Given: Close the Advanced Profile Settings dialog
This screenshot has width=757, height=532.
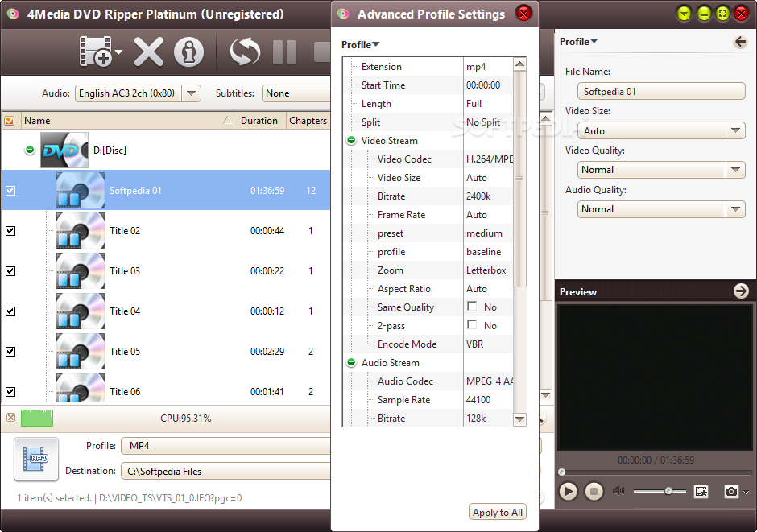Looking at the screenshot, I should point(523,14).
